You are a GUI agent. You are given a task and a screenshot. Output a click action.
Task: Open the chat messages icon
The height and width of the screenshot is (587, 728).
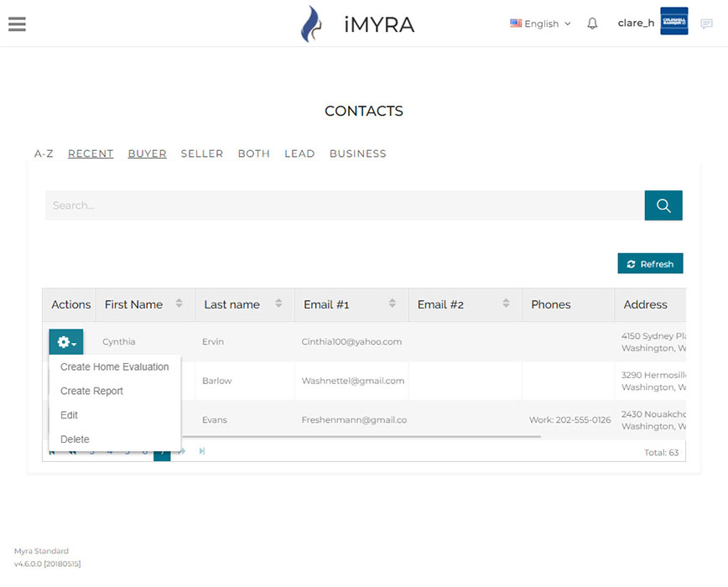706,23
